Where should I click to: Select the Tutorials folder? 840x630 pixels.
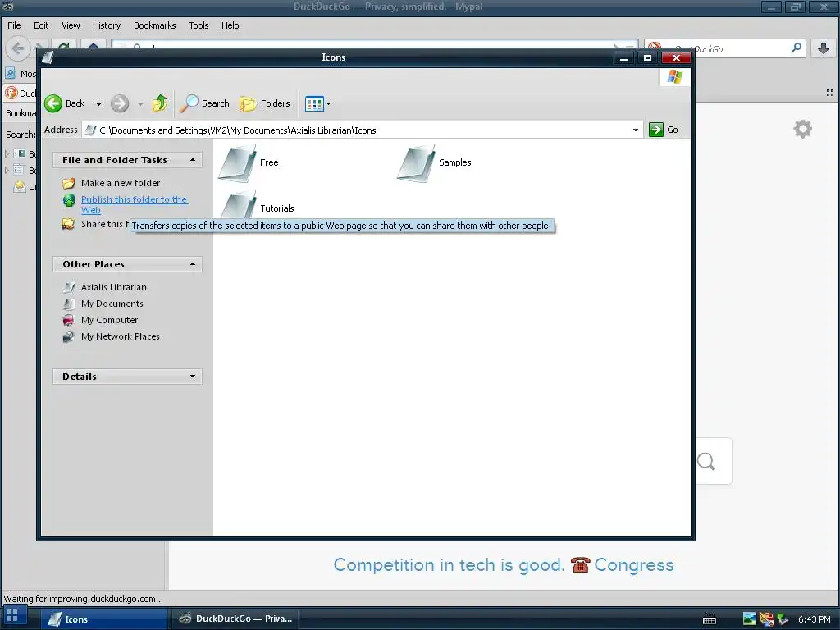coord(257,206)
